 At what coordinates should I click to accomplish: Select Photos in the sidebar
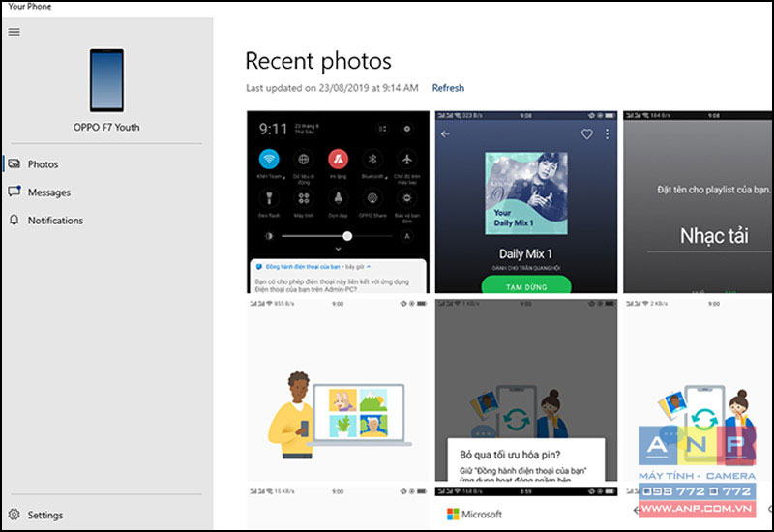coord(106,163)
